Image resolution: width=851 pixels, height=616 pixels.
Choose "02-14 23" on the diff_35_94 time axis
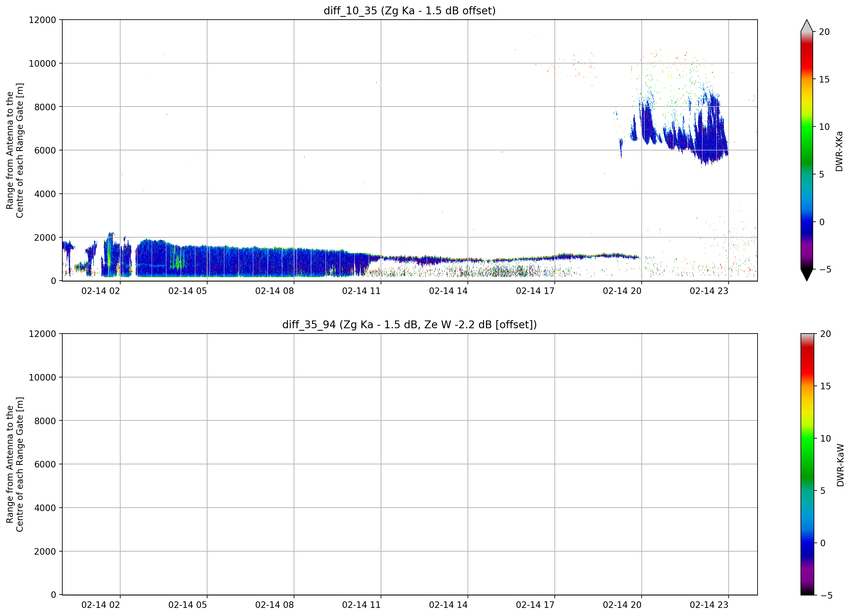pyautogui.click(x=709, y=605)
